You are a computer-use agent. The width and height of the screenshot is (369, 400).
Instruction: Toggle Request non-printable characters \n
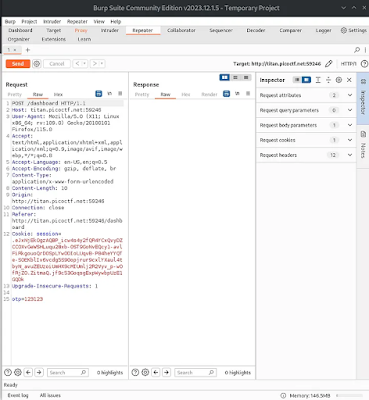(110, 94)
